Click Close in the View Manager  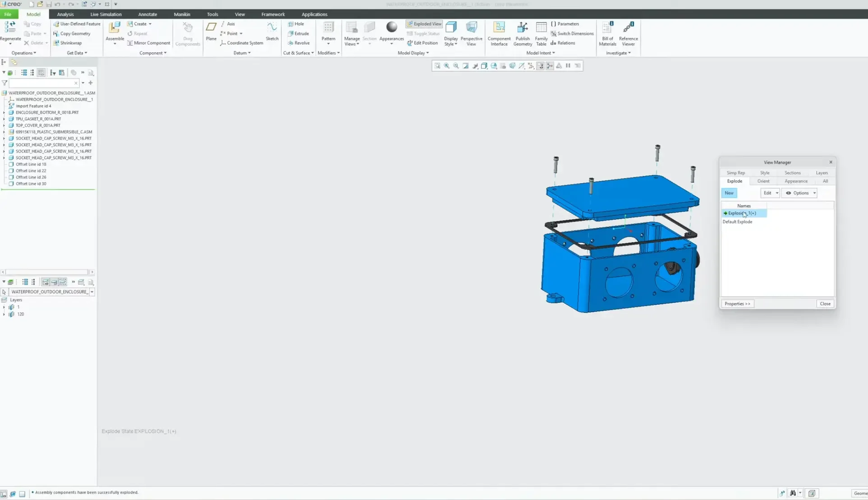(x=825, y=304)
